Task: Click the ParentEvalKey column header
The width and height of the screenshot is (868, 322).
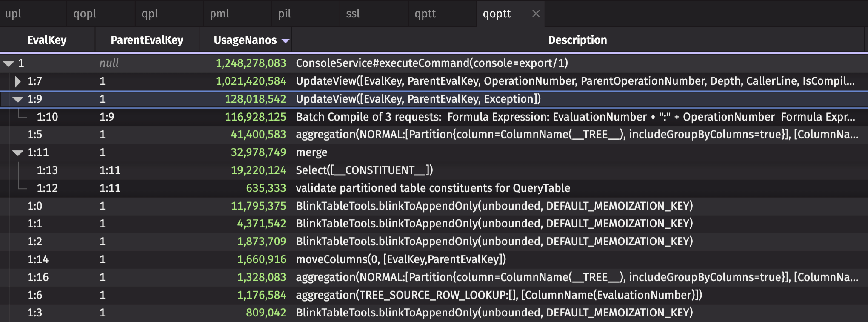Action: click(147, 40)
